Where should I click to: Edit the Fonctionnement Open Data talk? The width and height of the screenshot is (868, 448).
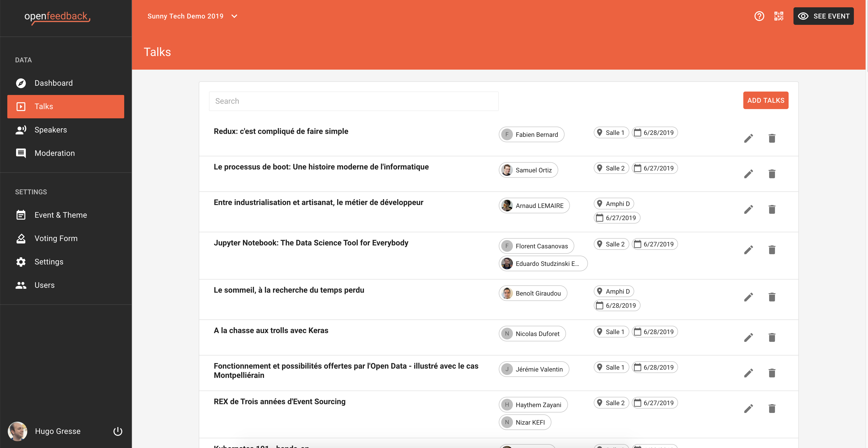748,373
